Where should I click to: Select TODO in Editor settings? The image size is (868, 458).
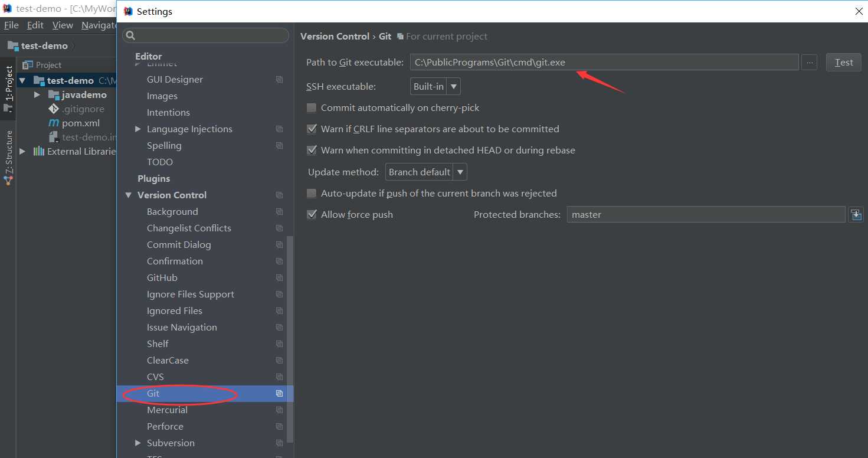click(x=159, y=162)
